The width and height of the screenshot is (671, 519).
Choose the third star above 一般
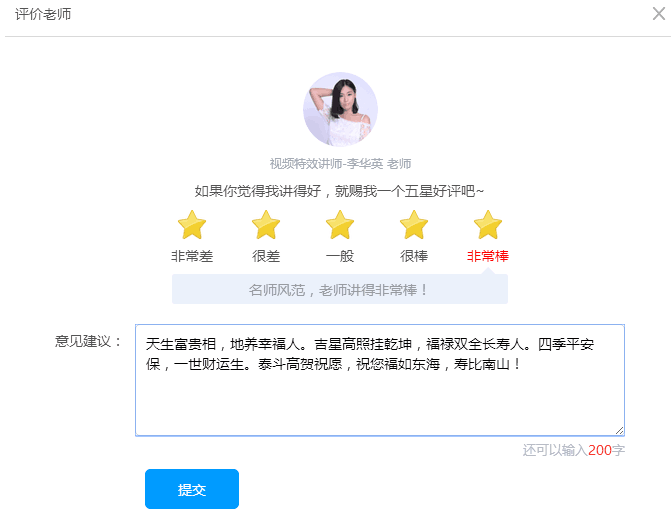340,225
